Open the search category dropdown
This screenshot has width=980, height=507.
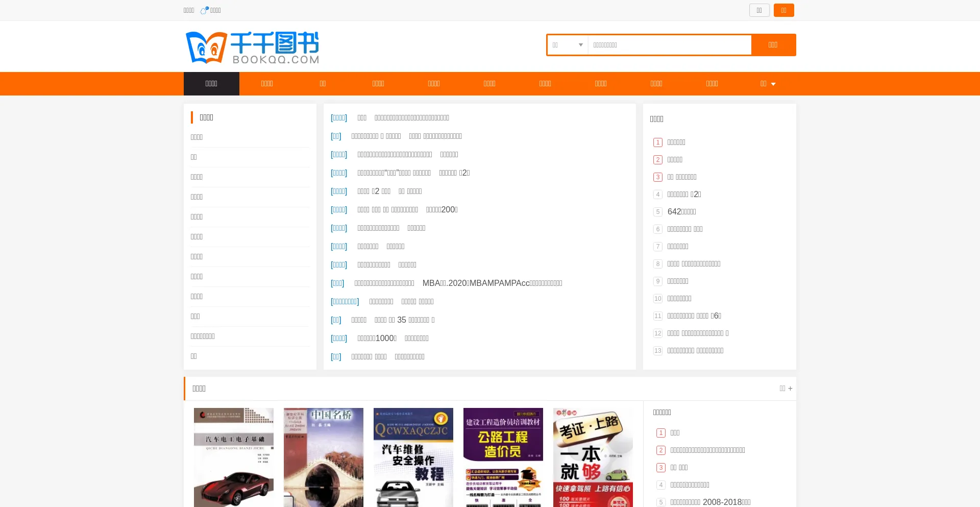click(568, 45)
